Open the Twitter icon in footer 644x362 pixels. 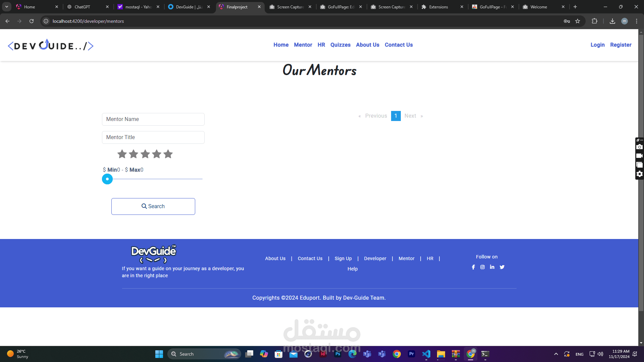(502, 267)
